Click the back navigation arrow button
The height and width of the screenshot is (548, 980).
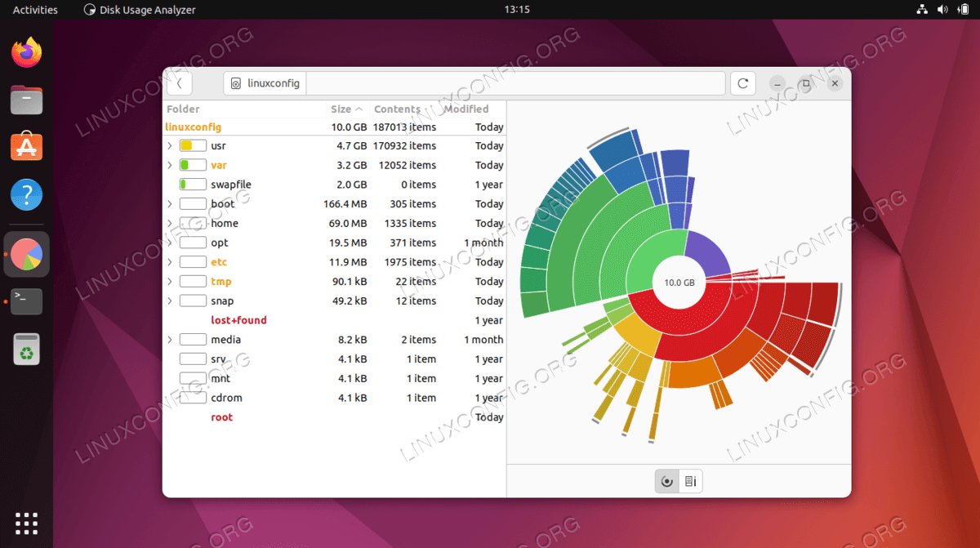pyautogui.click(x=179, y=83)
